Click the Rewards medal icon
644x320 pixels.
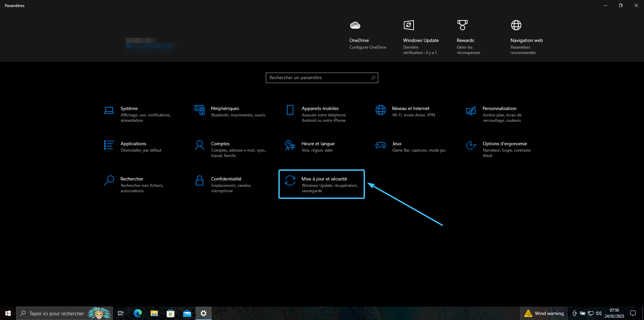point(462,25)
